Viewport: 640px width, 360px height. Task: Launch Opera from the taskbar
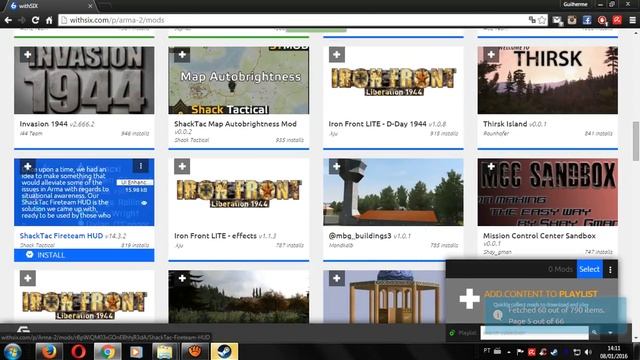click(78, 351)
